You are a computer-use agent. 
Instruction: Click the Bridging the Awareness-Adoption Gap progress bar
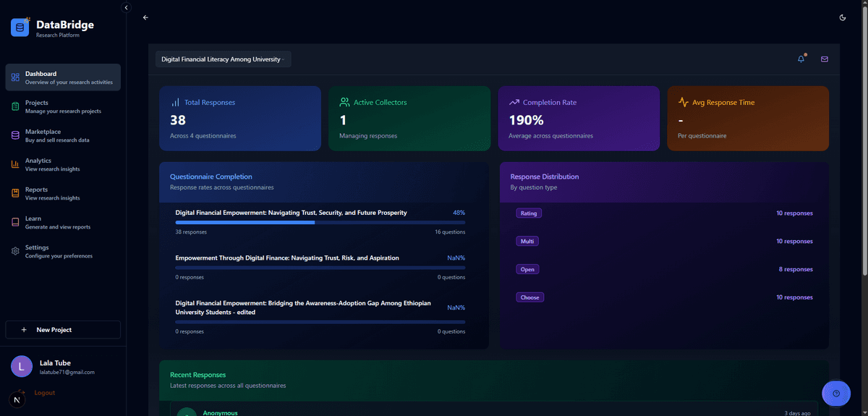coord(320,322)
